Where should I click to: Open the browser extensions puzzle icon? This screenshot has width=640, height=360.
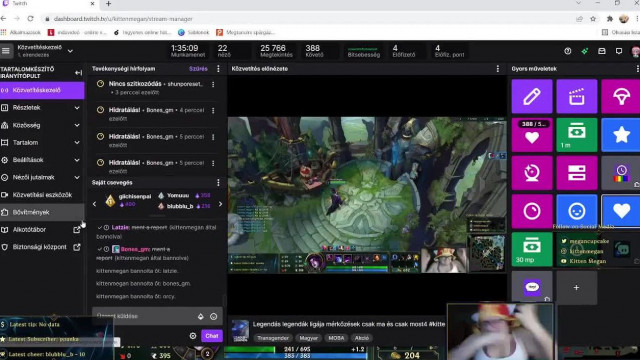(x=610, y=19)
